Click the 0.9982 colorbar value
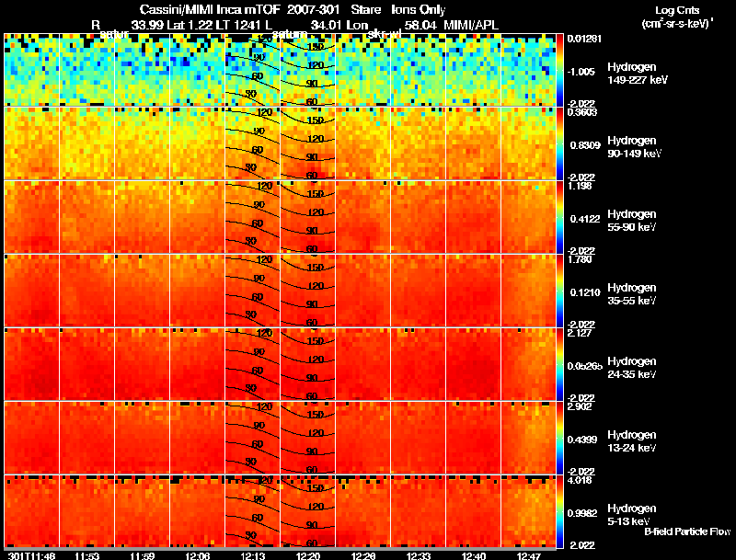The width and height of the screenshot is (736, 560). click(582, 513)
